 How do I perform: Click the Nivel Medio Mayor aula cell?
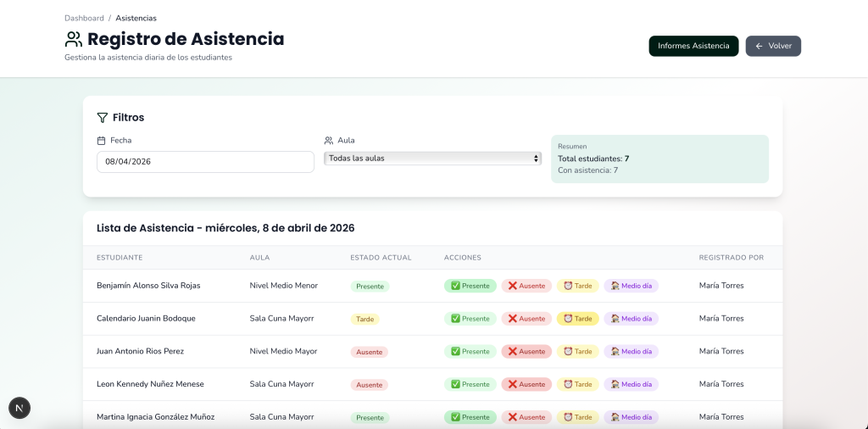pos(283,351)
